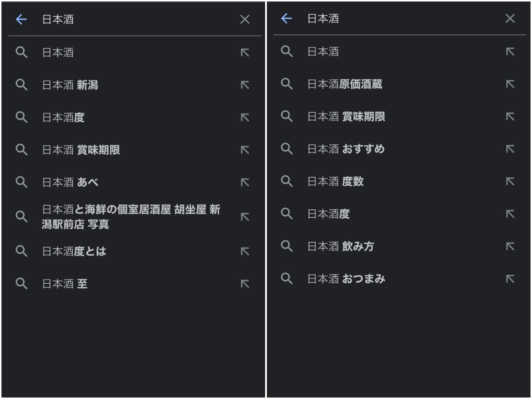Tap the back arrow in left panel
The image size is (532, 399).
point(21,19)
